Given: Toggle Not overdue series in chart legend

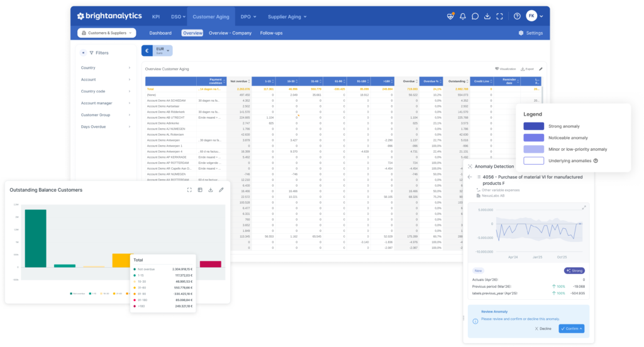Looking at the screenshot, I should (x=77, y=293).
